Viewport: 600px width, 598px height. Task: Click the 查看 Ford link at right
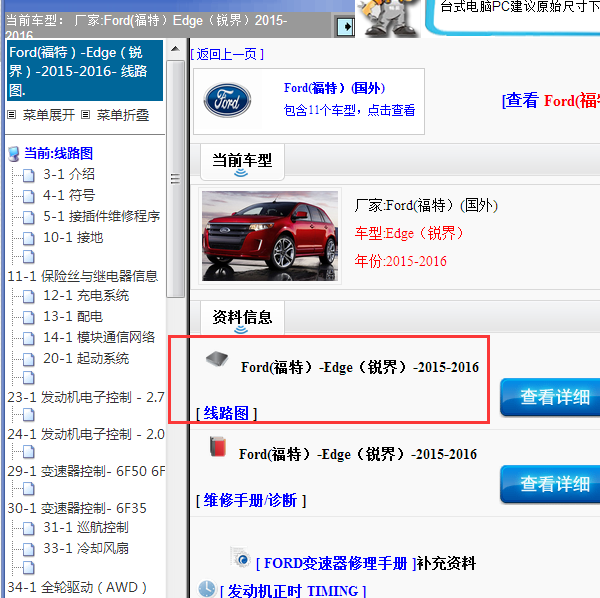point(551,101)
